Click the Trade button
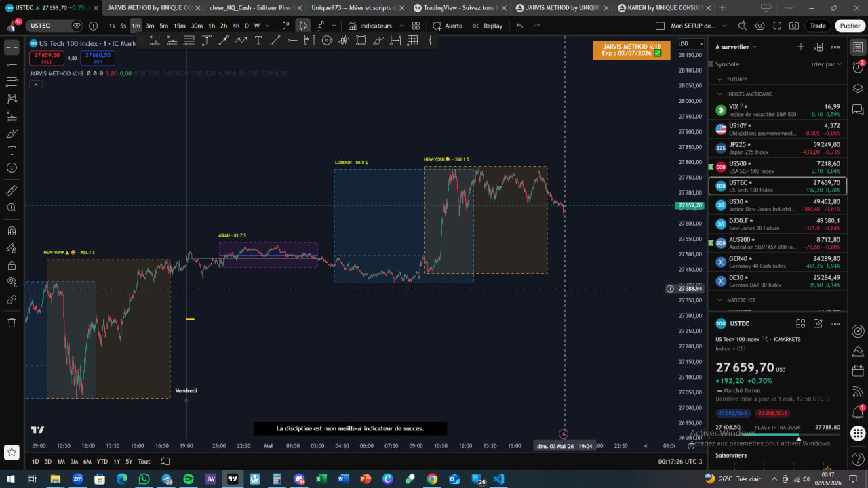Viewport: 868px width, 488px height. coord(818,26)
